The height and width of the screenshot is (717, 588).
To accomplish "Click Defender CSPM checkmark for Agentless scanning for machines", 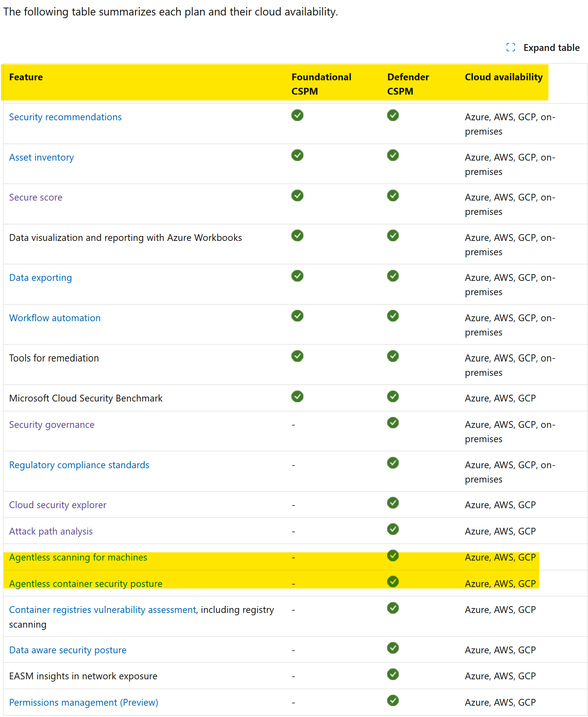I will [x=393, y=556].
